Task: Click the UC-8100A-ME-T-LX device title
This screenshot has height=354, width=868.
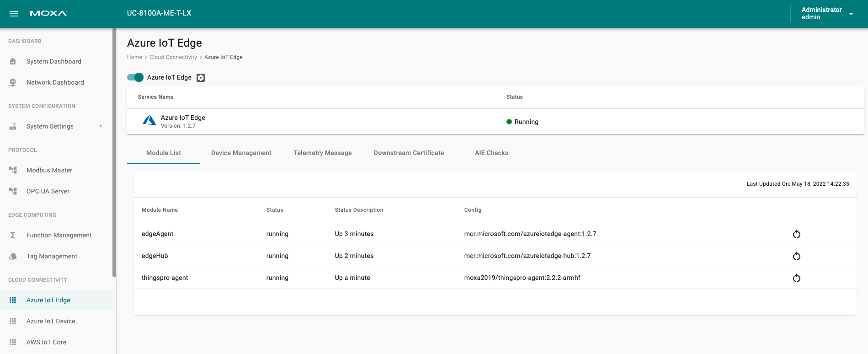Action: (159, 13)
